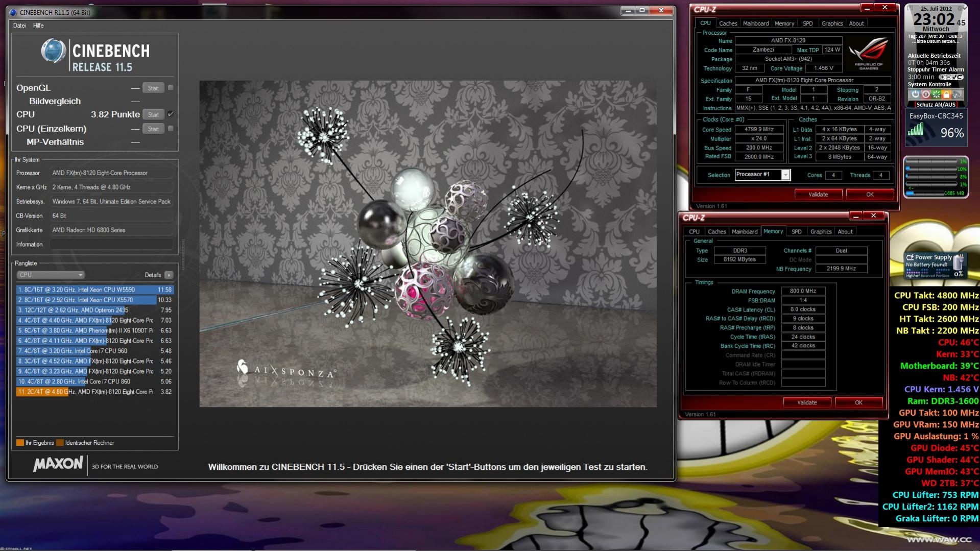The height and width of the screenshot is (551, 980).
Task: Click the timer minus icon
Action: 947,77
